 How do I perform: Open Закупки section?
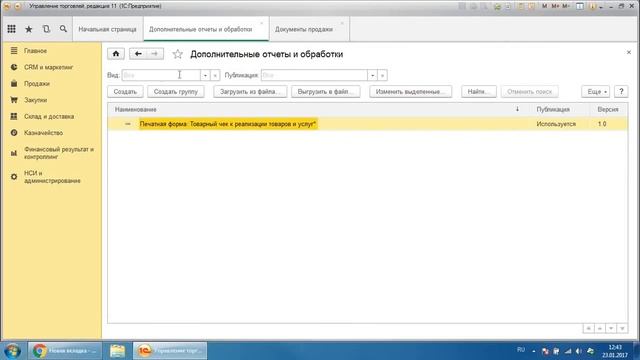pyautogui.click(x=35, y=100)
